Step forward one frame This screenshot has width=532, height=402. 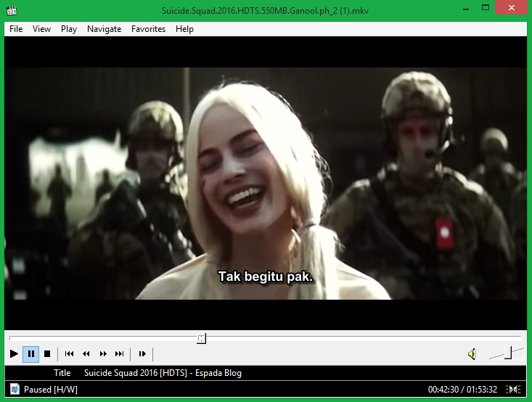coord(142,354)
